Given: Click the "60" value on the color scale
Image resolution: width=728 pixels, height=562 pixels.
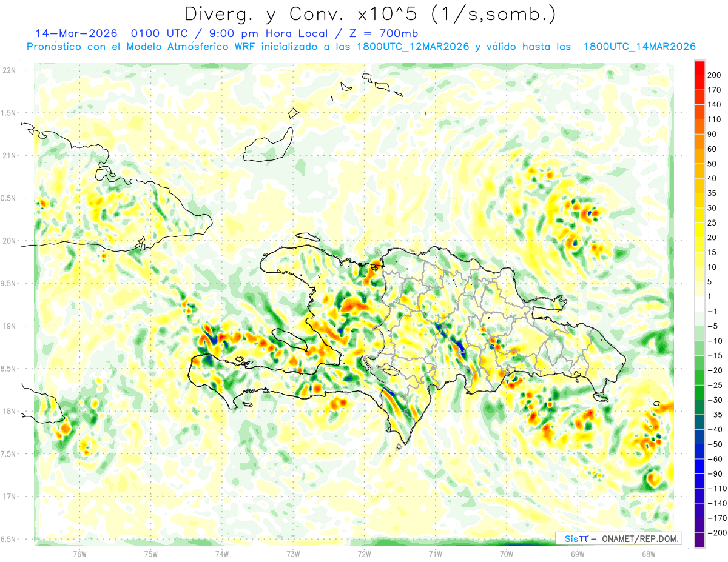Looking at the screenshot, I should pos(713,149).
